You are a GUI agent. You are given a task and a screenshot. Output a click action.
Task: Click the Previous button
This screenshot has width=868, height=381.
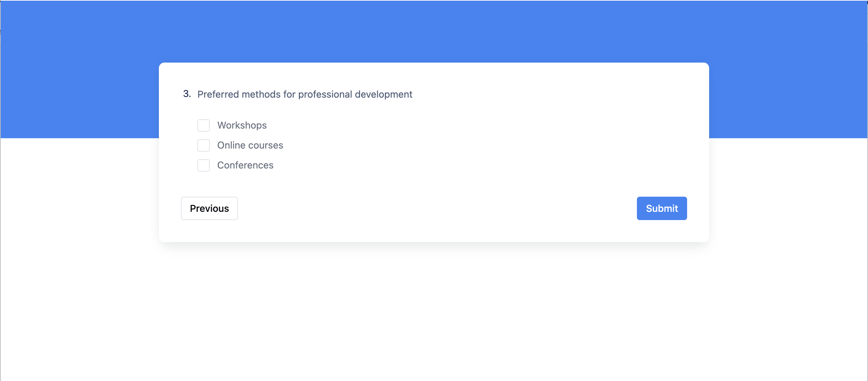tap(209, 208)
